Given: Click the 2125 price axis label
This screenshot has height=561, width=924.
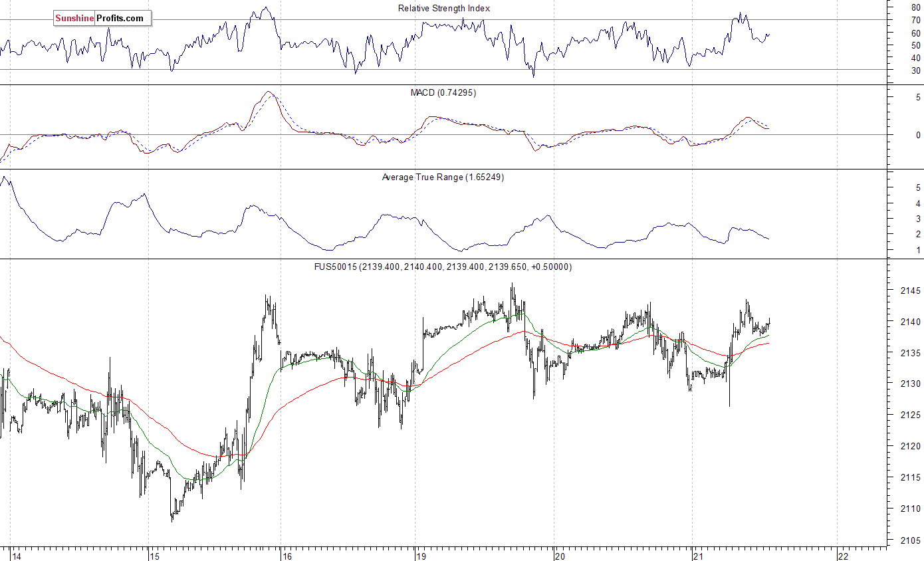Looking at the screenshot, I should pos(910,415).
